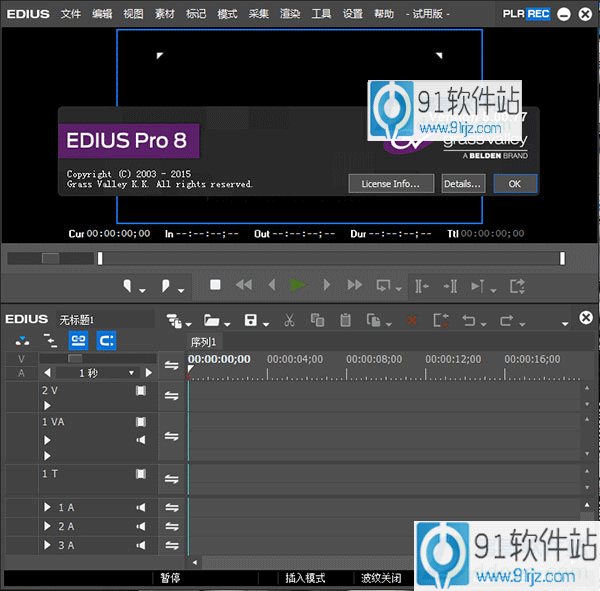
Task: Toggle sync lock on 1 T track
Action: point(171,478)
